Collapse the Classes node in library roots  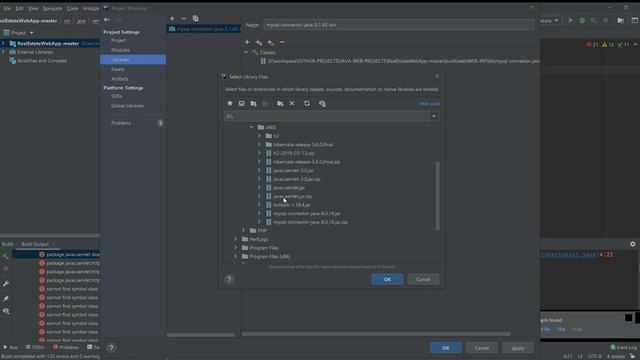point(246,52)
